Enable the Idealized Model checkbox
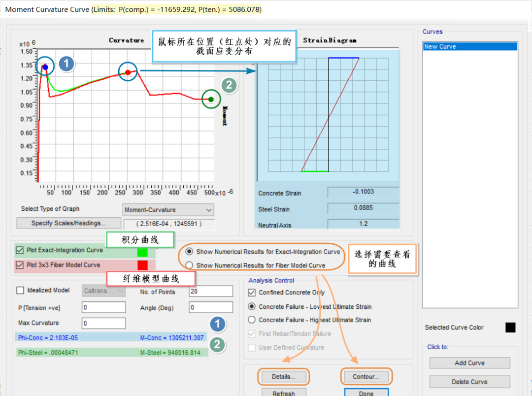The height and width of the screenshot is (396, 532). pyautogui.click(x=21, y=291)
